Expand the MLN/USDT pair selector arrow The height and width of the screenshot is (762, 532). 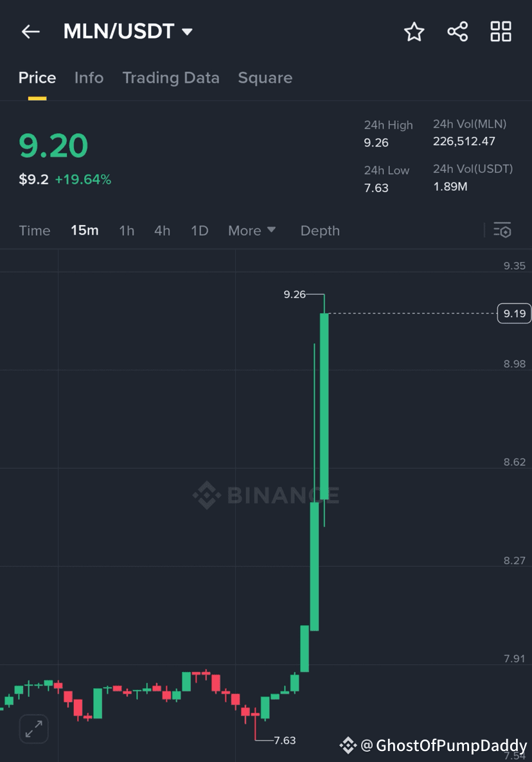[187, 32]
